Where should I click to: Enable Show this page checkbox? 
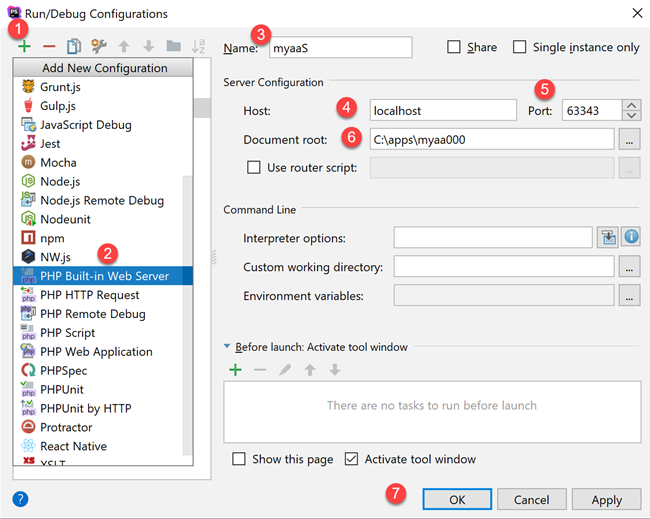[239, 459]
